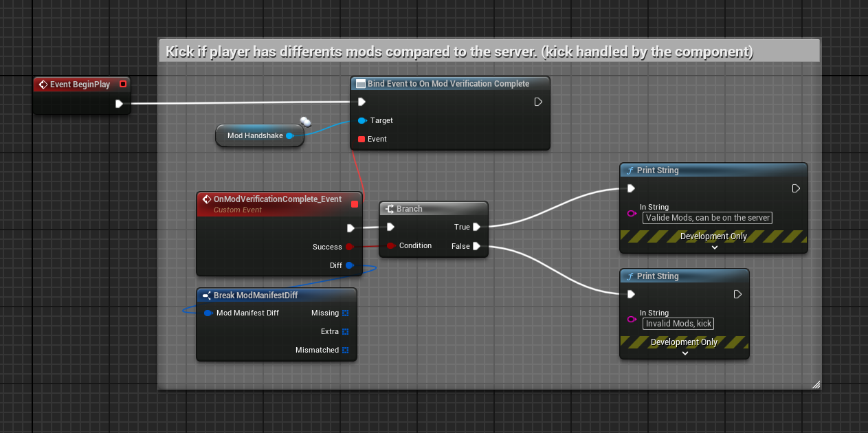
Task: Select the OnModVerificationComplete_Event node title
Action: point(277,199)
